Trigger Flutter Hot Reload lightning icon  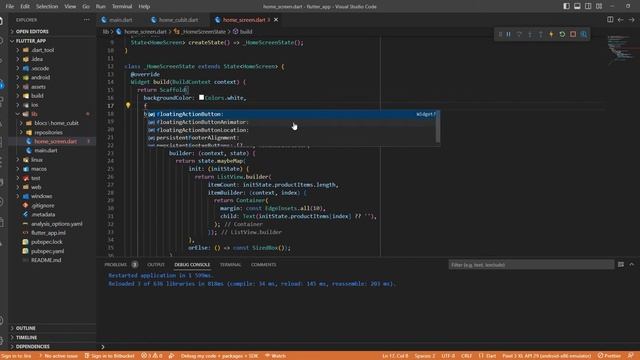point(551,34)
